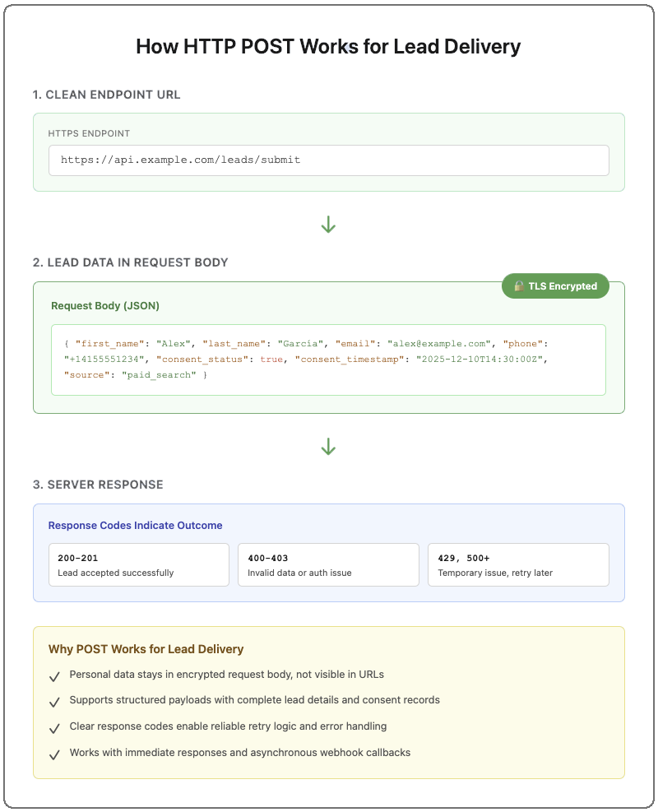Viewport: 658px width, 812px height.
Task: Click the "Why POST Works" yellow box heading
Action: (146, 649)
